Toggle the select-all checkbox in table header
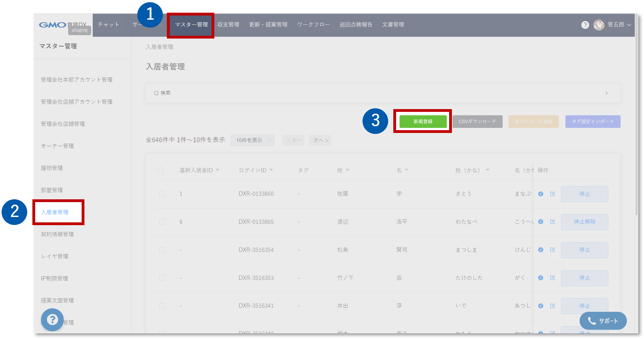Viewport: 644px width, 339px height. [x=161, y=170]
